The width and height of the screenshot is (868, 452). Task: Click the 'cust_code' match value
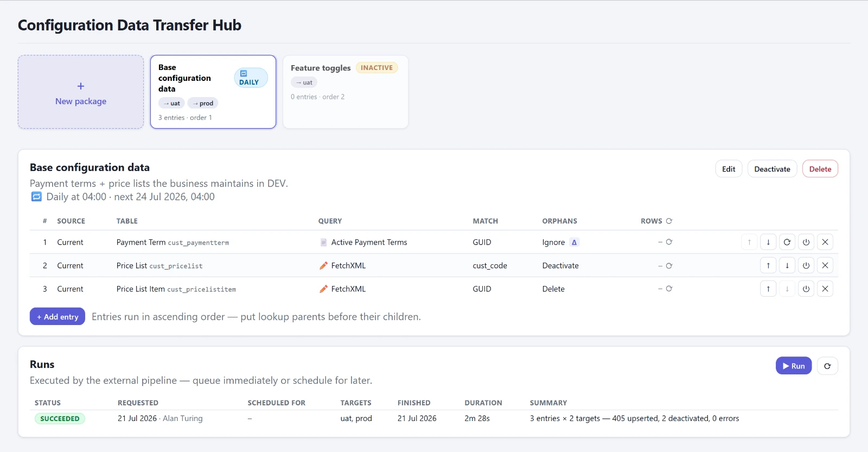(x=490, y=266)
